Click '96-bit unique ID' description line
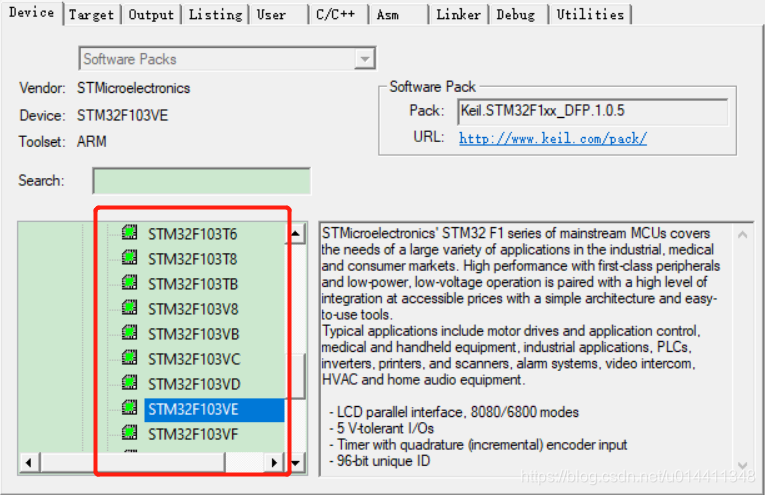The image size is (765, 495). pos(380,461)
